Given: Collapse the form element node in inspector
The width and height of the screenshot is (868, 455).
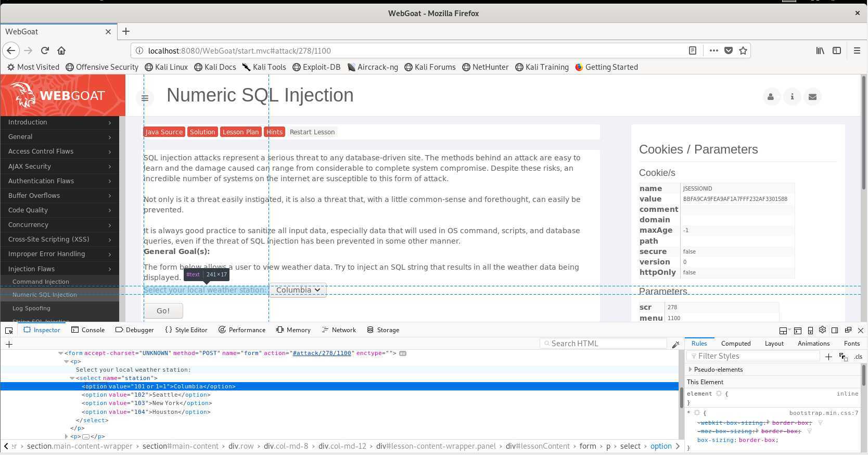Looking at the screenshot, I should click(x=61, y=353).
